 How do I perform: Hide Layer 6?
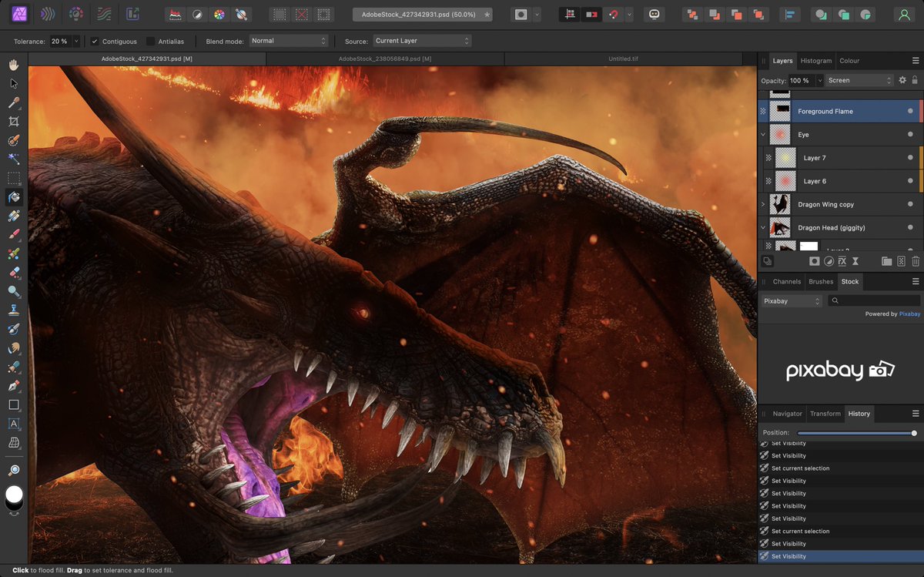[x=910, y=181]
